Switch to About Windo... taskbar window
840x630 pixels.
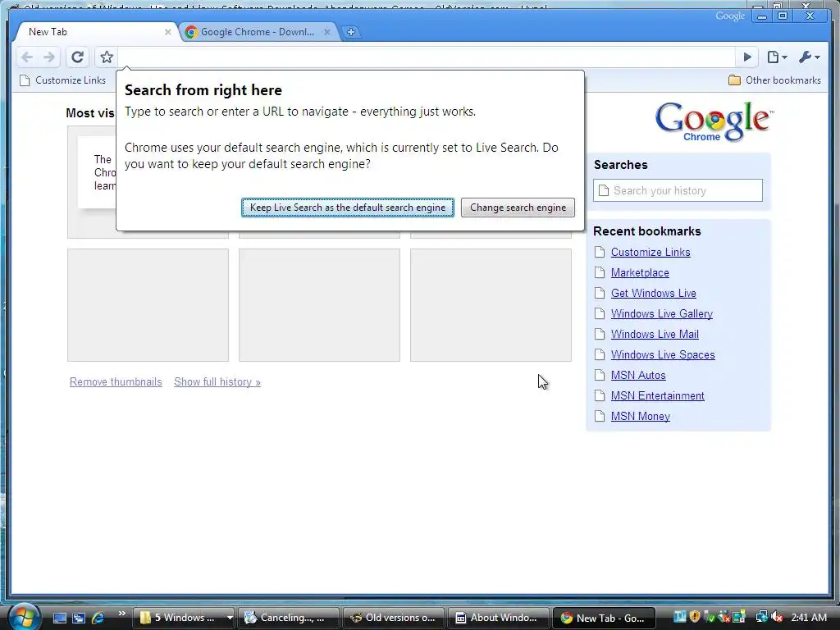click(x=498, y=618)
